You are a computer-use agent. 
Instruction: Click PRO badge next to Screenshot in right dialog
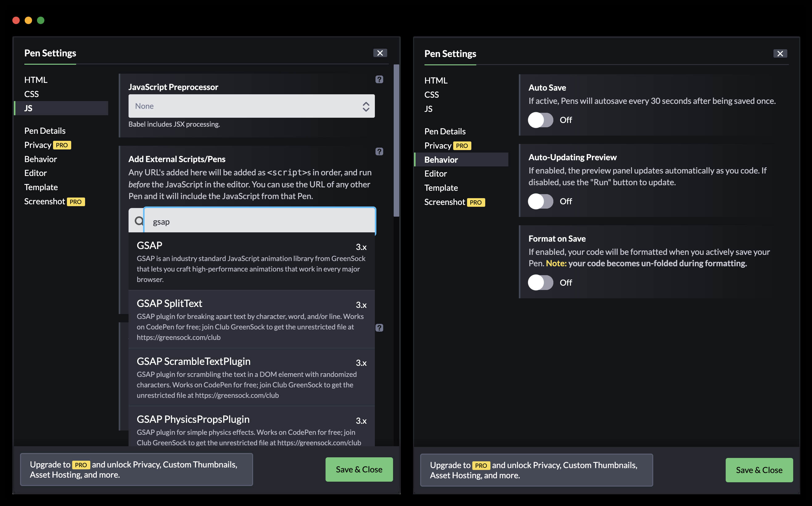point(476,202)
